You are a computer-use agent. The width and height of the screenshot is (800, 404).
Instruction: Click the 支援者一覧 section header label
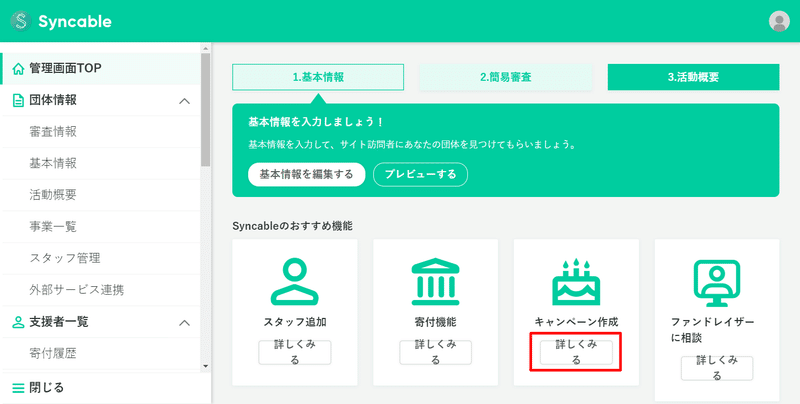(59, 322)
